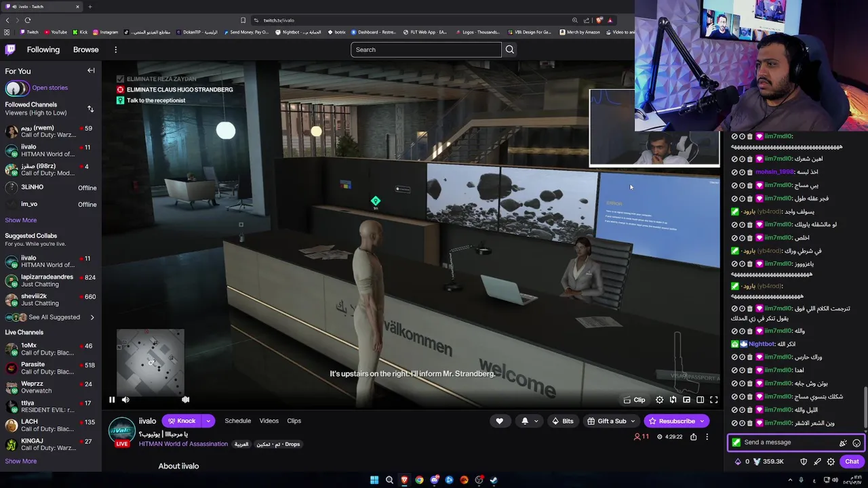Go to the Browse tab
The height and width of the screenshot is (488, 868).
tap(85, 49)
